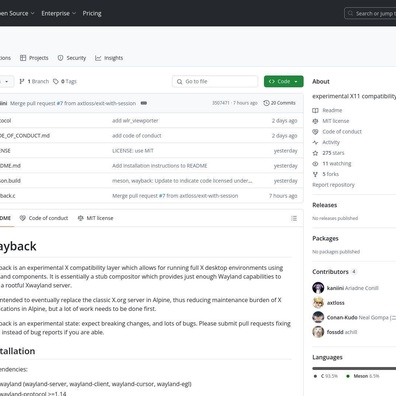Open the README outline list icon

[294, 218]
